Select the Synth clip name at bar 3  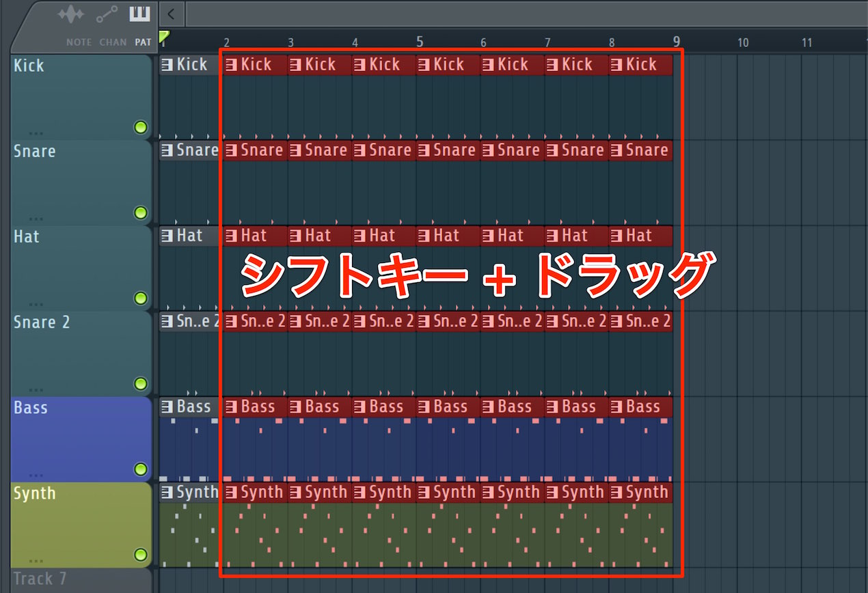point(326,493)
